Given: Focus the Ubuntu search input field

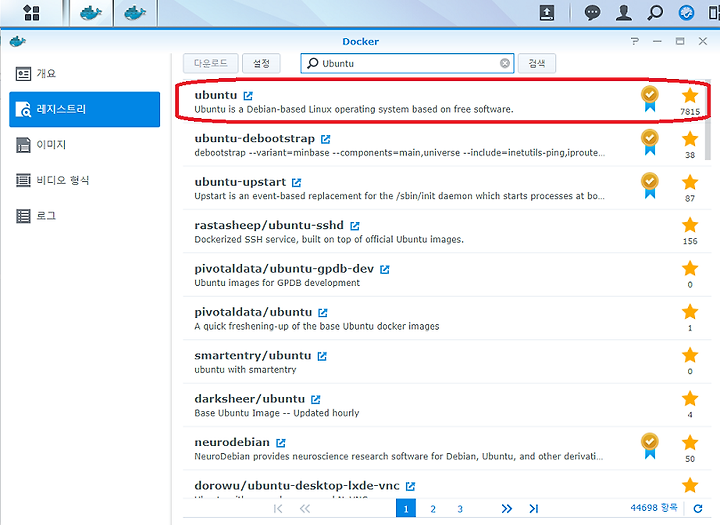Looking at the screenshot, I should point(407,63).
